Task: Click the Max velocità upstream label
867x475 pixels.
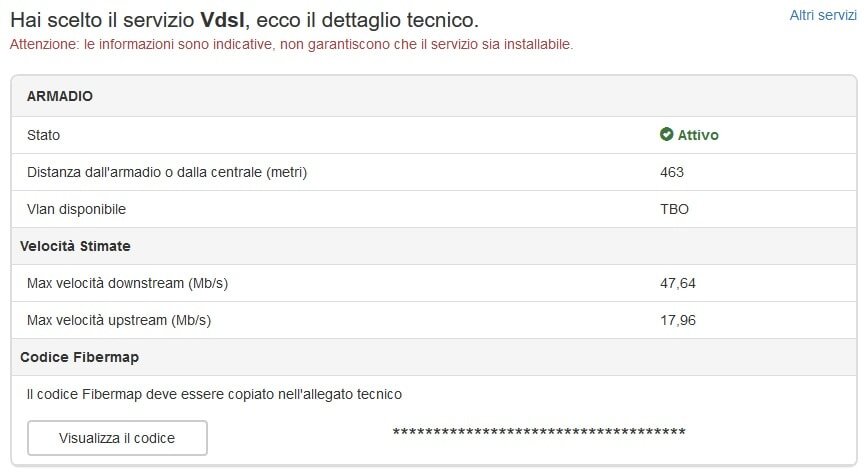Action: pyautogui.click(x=119, y=320)
